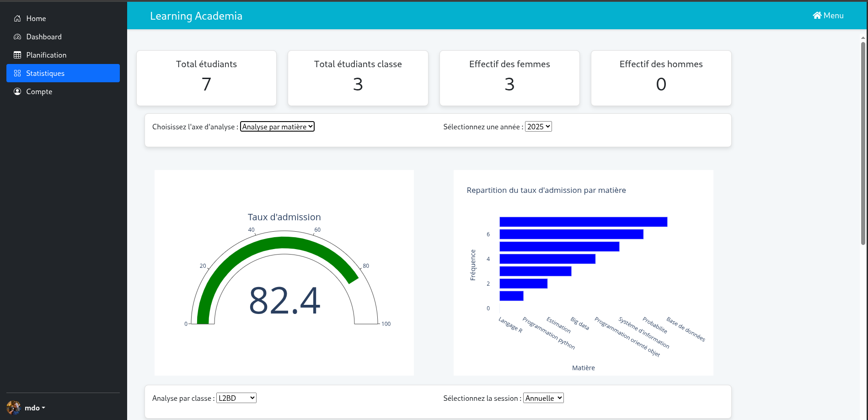Open the Planification menu item

click(x=46, y=55)
